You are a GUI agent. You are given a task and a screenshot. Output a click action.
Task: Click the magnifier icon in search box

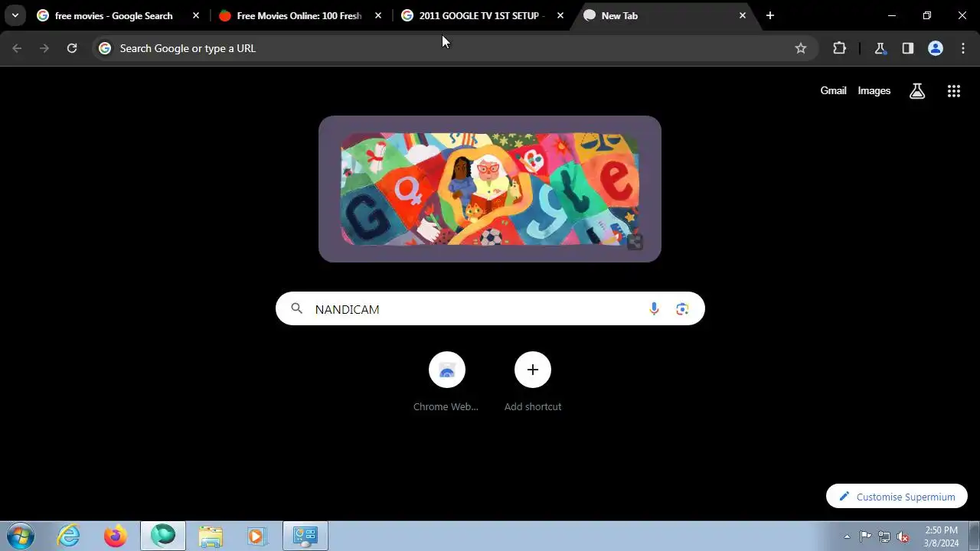click(297, 308)
